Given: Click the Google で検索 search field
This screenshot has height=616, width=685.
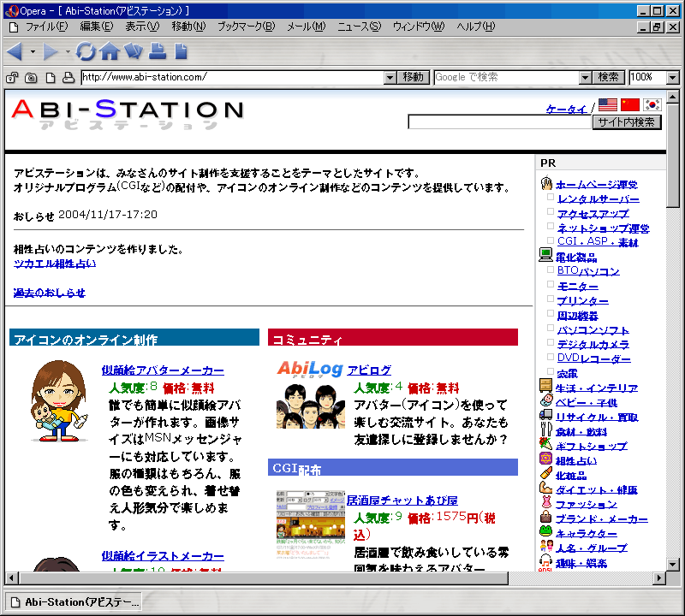Looking at the screenshot, I should [507, 78].
